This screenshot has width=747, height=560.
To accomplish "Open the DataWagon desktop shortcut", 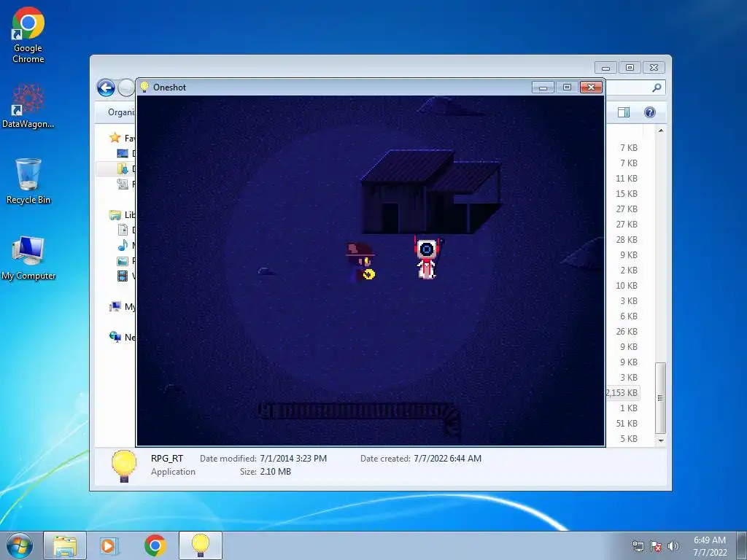I will click(x=28, y=106).
